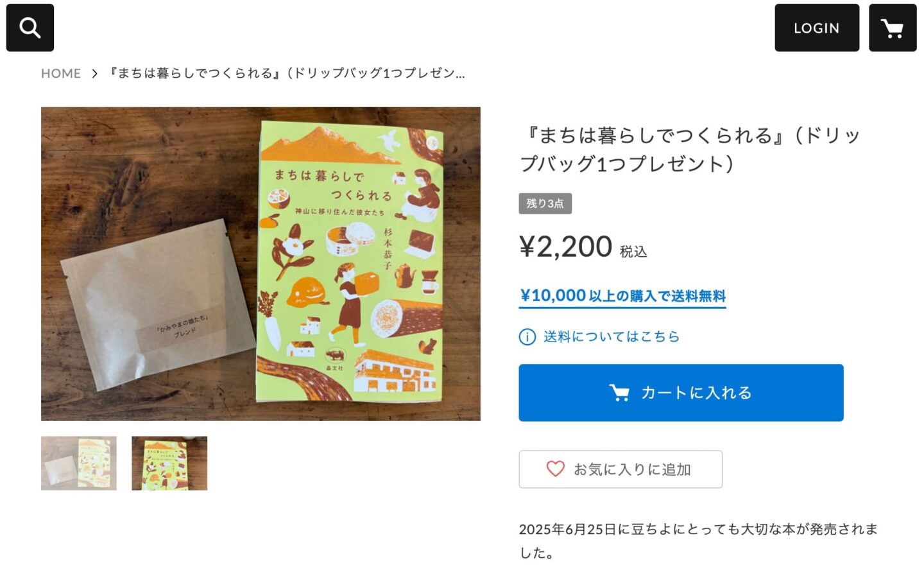Click the 2025年6月25日 description paragraph
Viewport: 924px width, 572px height.
(698, 541)
